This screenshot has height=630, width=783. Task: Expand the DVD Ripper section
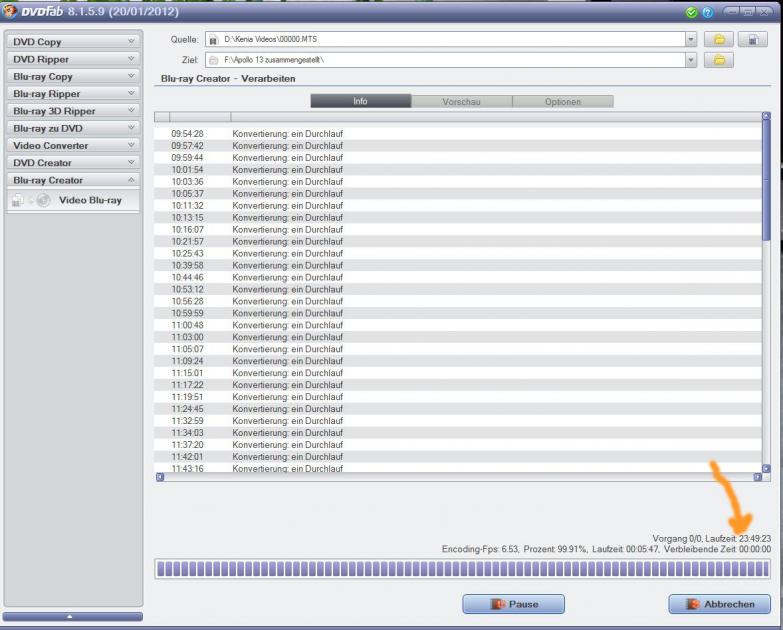(x=73, y=59)
